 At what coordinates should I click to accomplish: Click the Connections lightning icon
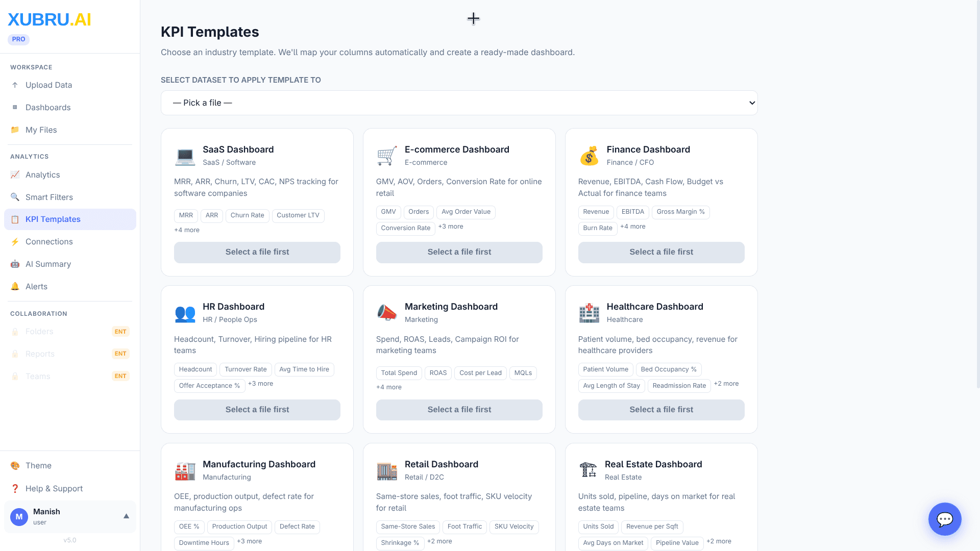tap(15, 242)
